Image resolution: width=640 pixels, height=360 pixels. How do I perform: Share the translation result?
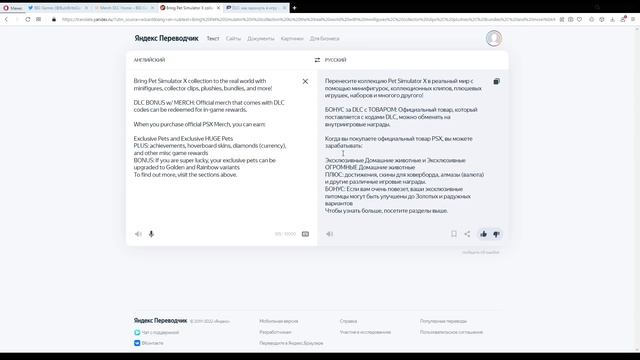click(467, 234)
